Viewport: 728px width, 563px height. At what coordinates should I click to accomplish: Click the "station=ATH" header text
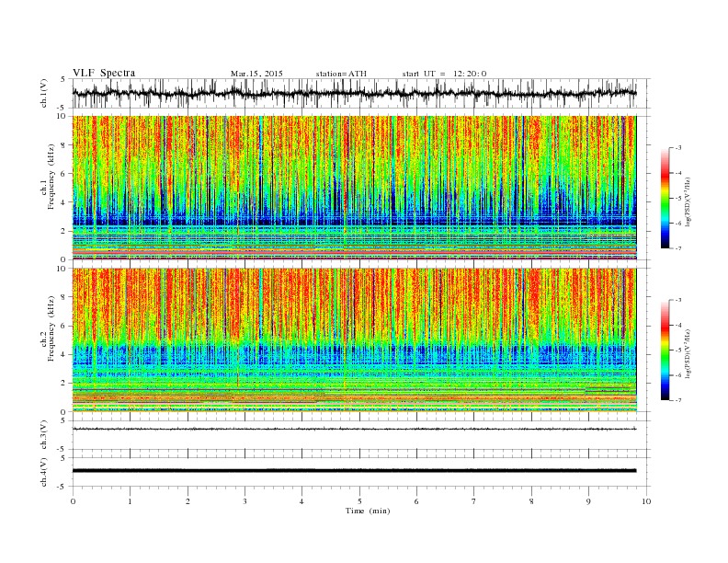coord(341,74)
